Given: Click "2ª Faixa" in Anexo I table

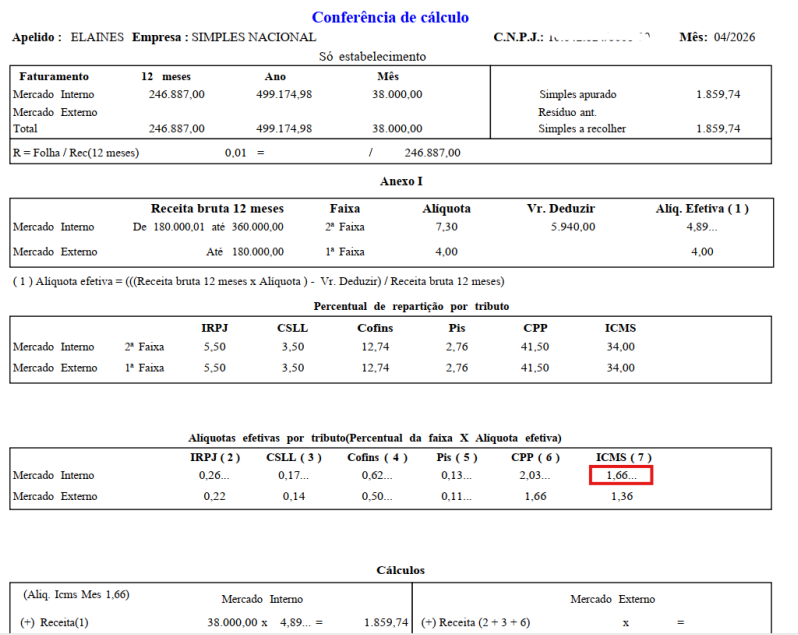Looking at the screenshot, I should coord(345,227).
